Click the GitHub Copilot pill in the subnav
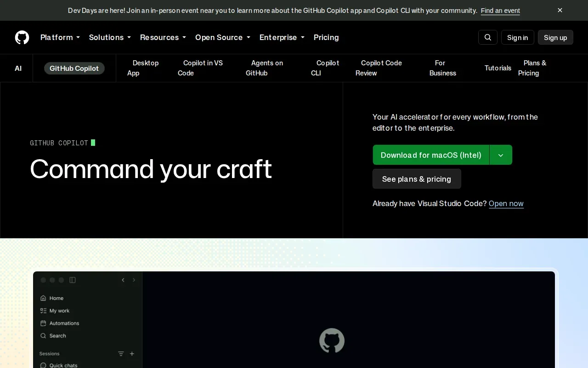This screenshot has width=588, height=368. click(x=74, y=68)
